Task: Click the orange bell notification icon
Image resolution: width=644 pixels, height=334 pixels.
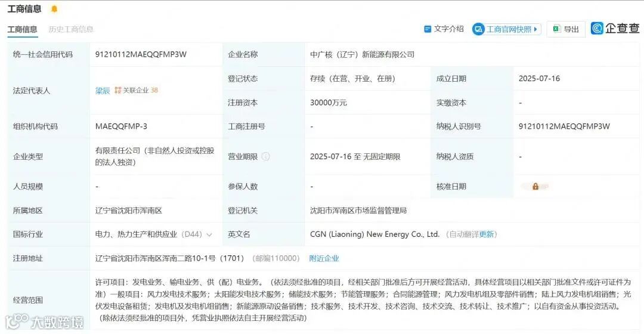Action: [54, 8]
